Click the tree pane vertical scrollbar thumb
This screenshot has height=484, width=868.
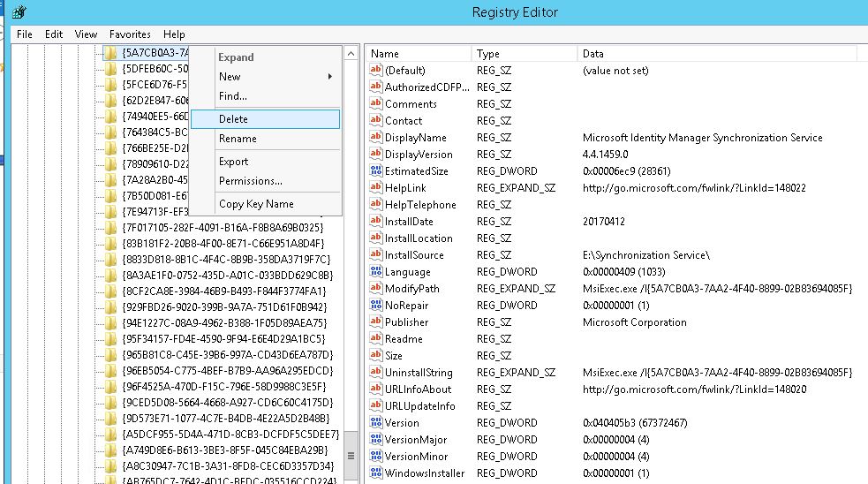pos(351,456)
